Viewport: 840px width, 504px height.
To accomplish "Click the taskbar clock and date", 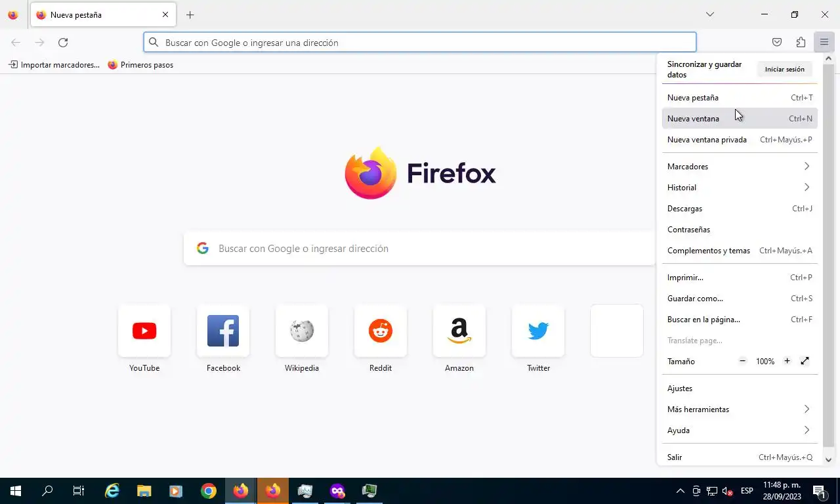I will coord(782,491).
